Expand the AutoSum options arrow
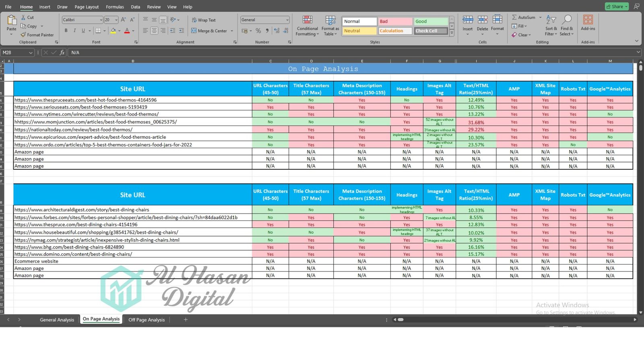This screenshot has height=362, width=644. tap(541, 18)
